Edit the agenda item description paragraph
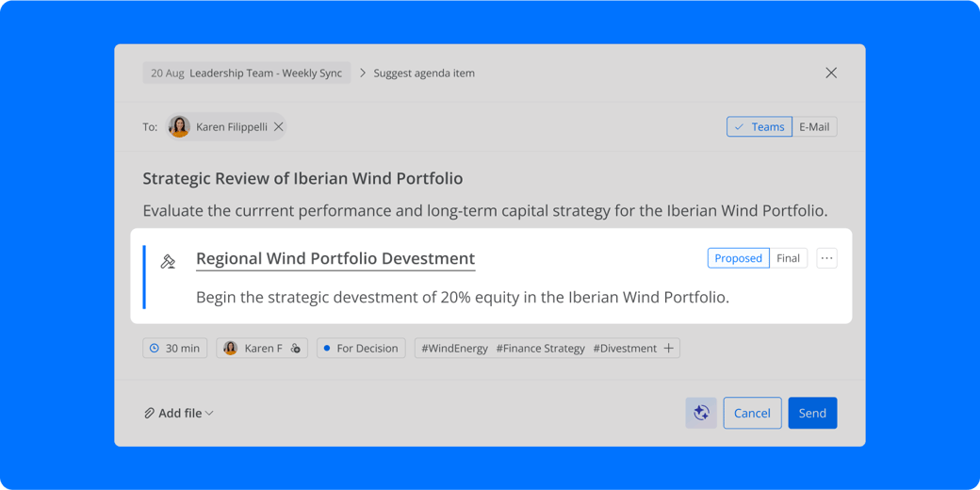The width and height of the screenshot is (980, 490). pos(485,211)
